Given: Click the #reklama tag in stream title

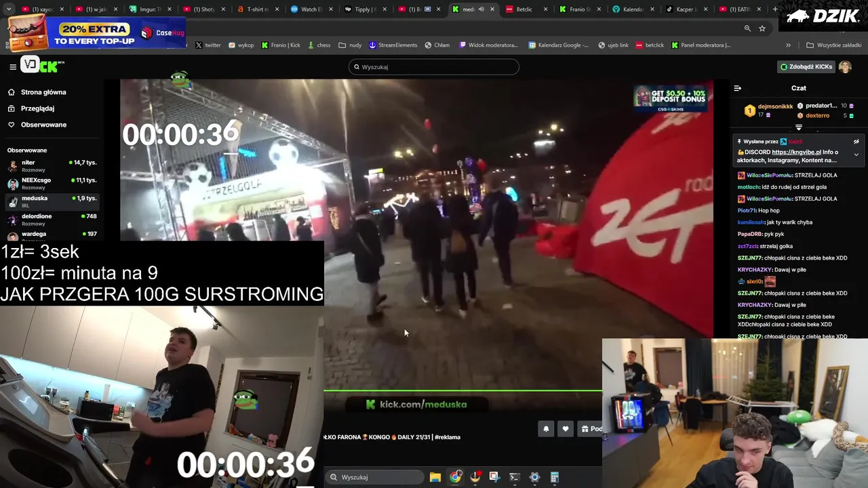Looking at the screenshot, I should click(x=447, y=437).
